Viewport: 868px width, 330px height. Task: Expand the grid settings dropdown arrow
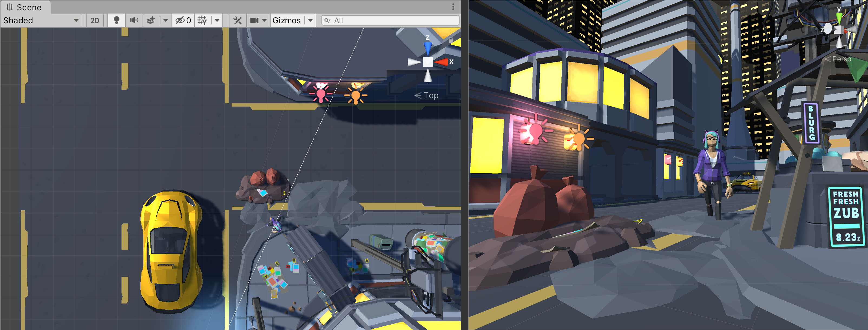217,21
